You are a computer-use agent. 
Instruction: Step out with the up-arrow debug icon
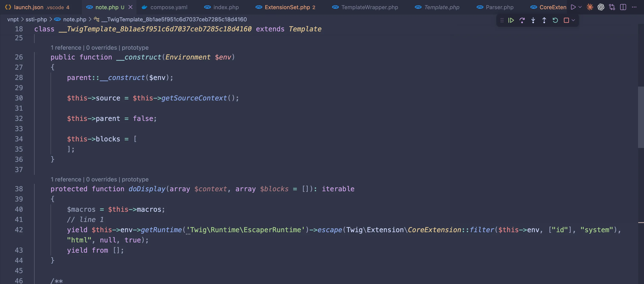click(544, 20)
